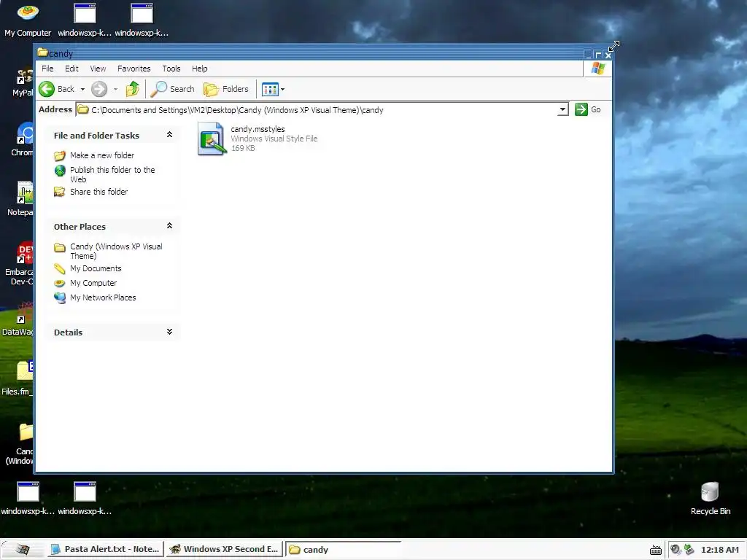Select My Computer desktop icon

pos(28,19)
